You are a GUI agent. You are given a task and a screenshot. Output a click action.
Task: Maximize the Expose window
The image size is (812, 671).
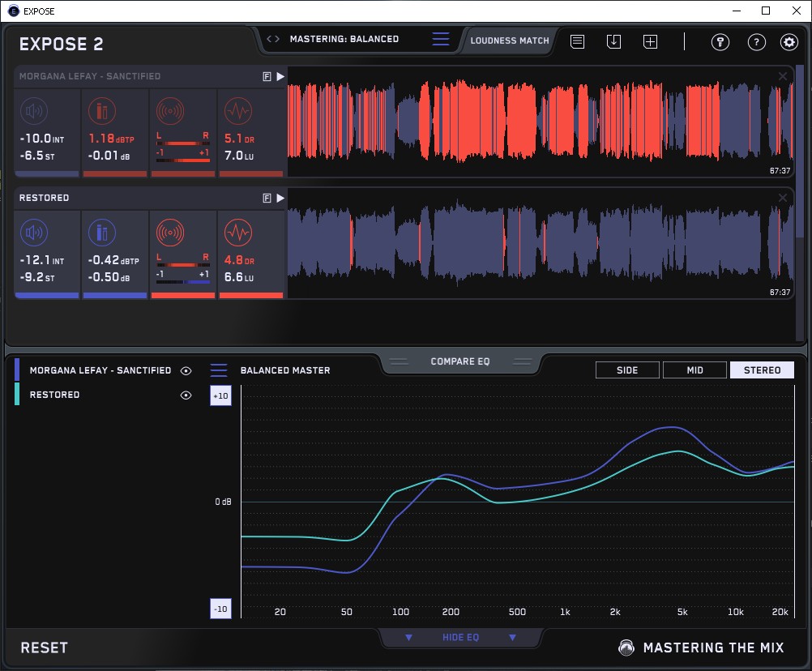click(766, 11)
